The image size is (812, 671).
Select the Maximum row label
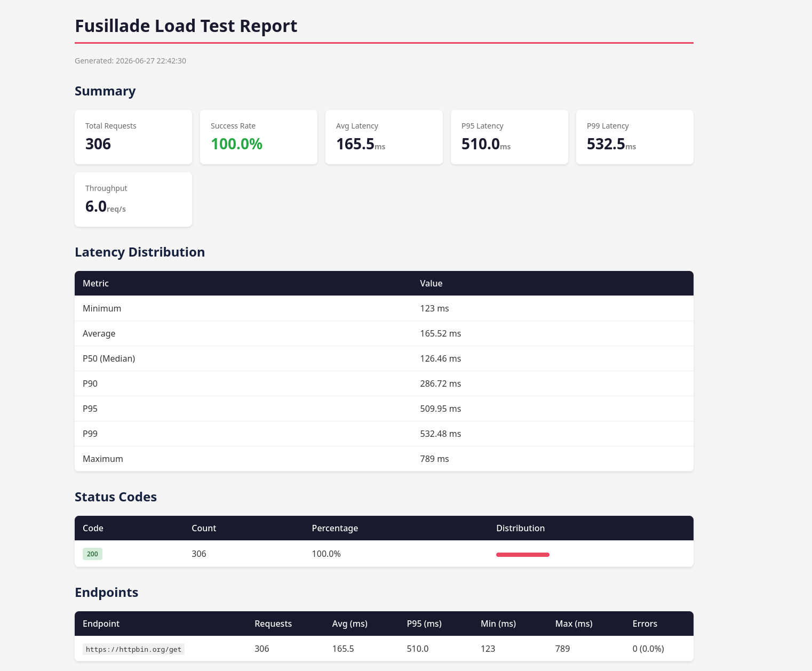tap(103, 459)
